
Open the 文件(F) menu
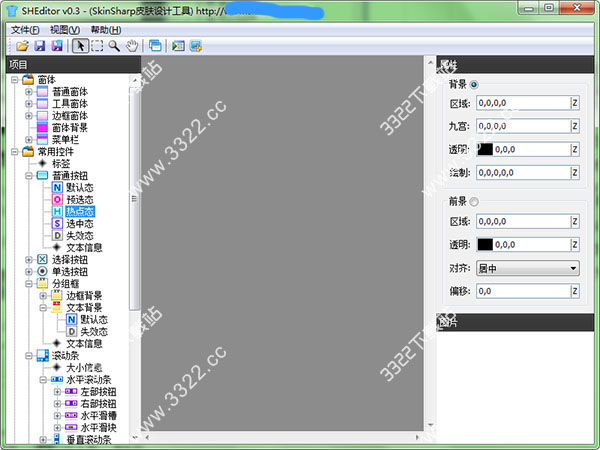[x=25, y=30]
